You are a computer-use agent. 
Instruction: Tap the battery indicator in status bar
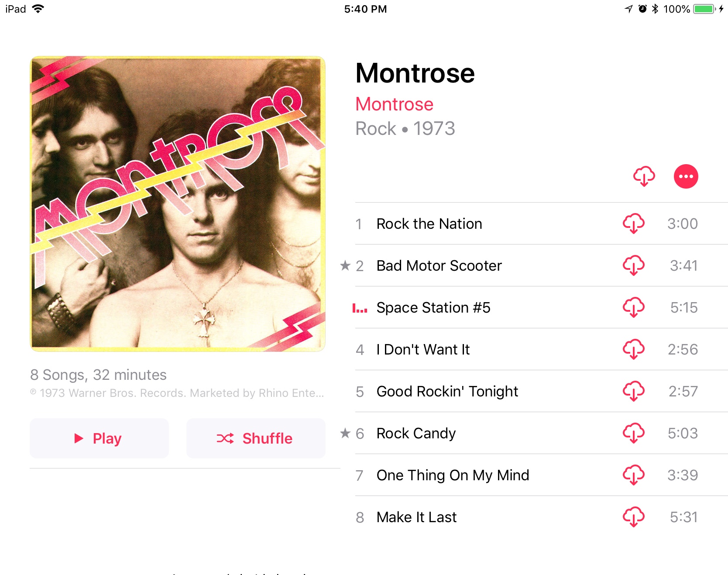point(704,9)
